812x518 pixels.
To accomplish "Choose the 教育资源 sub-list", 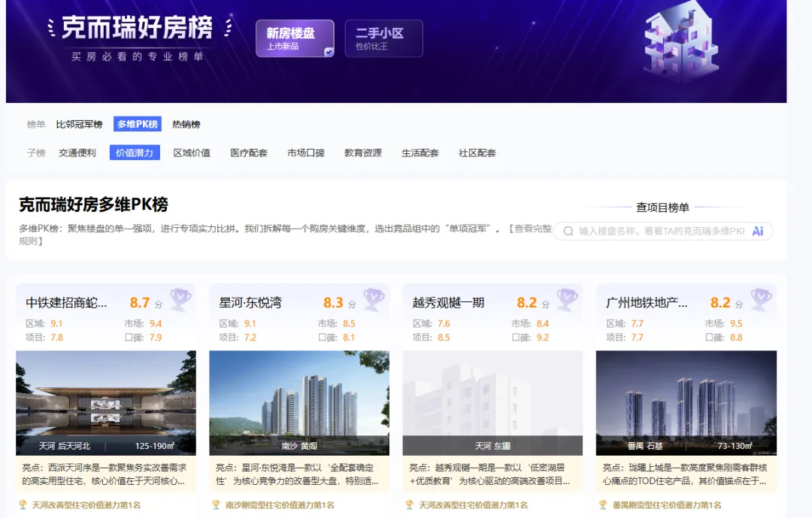I will point(362,153).
